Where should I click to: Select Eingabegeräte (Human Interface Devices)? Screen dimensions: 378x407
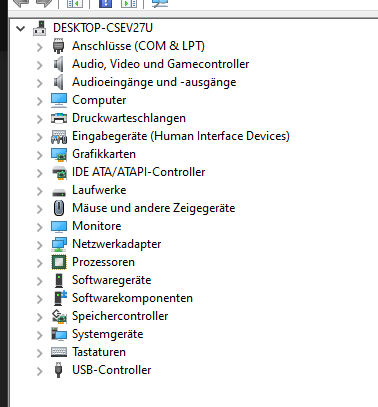pyautogui.click(x=181, y=136)
